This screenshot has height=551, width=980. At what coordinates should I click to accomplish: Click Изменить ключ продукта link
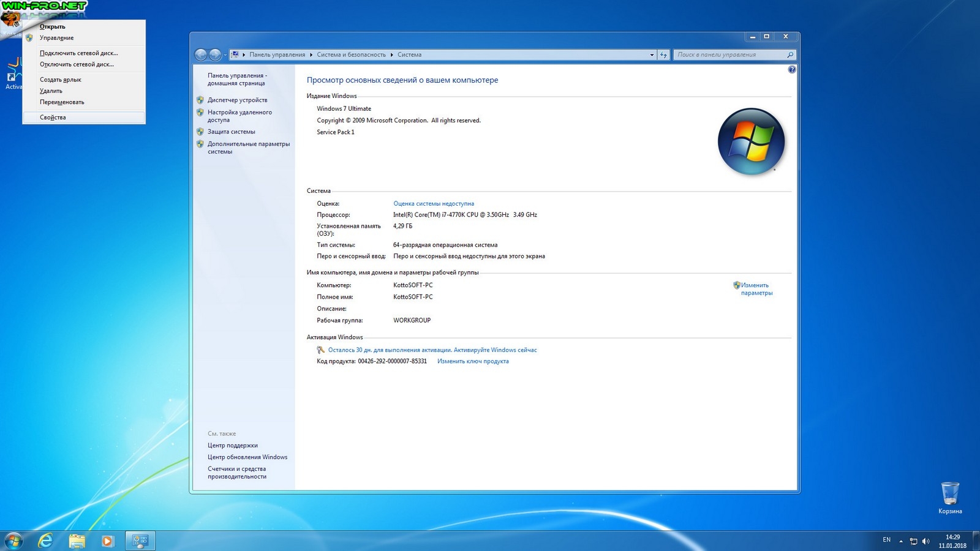coord(473,361)
